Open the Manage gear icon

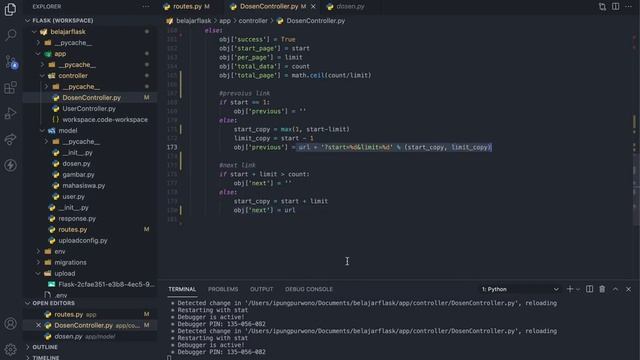11,349
